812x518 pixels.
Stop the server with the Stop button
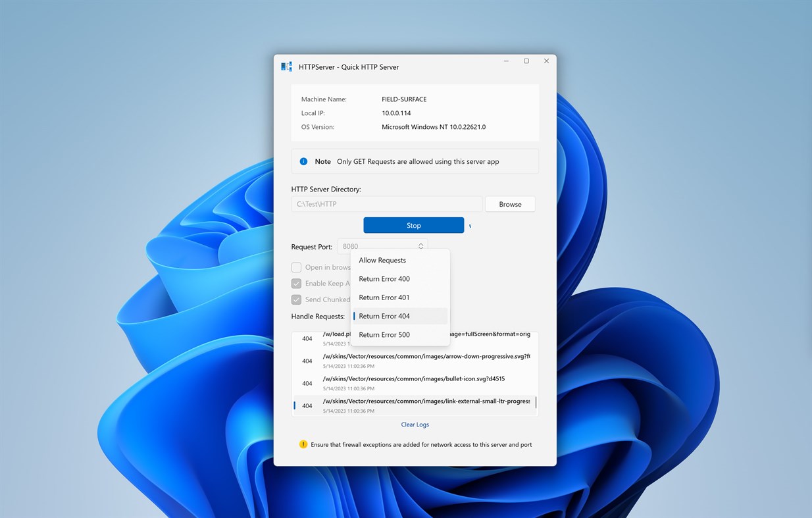click(x=413, y=225)
